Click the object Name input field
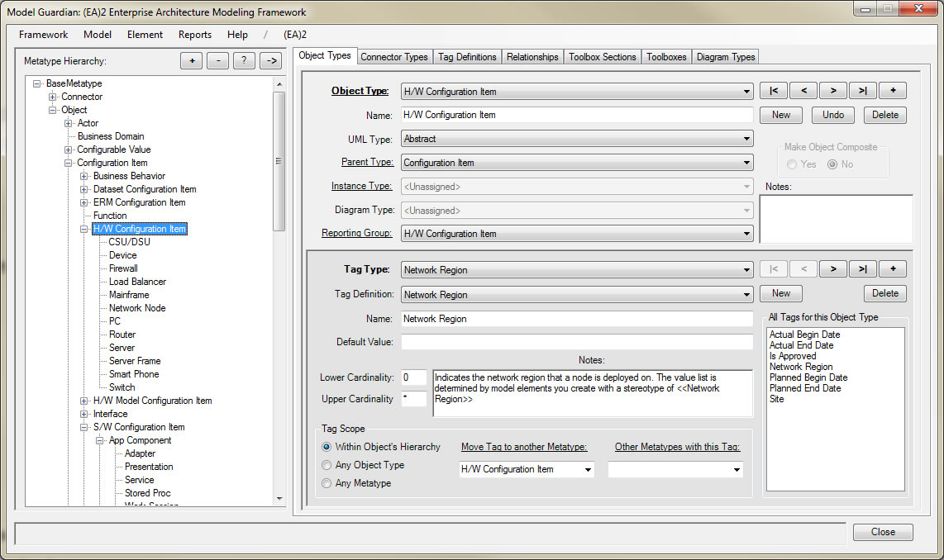This screenshot has height=560, width=944. [577, 115]
